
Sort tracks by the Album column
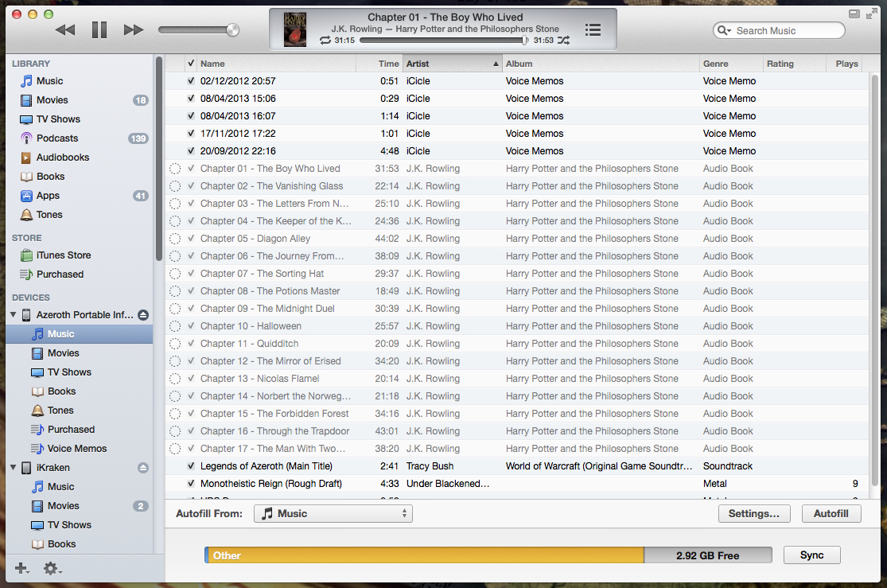pyautogui.click(x=600, y=64)
